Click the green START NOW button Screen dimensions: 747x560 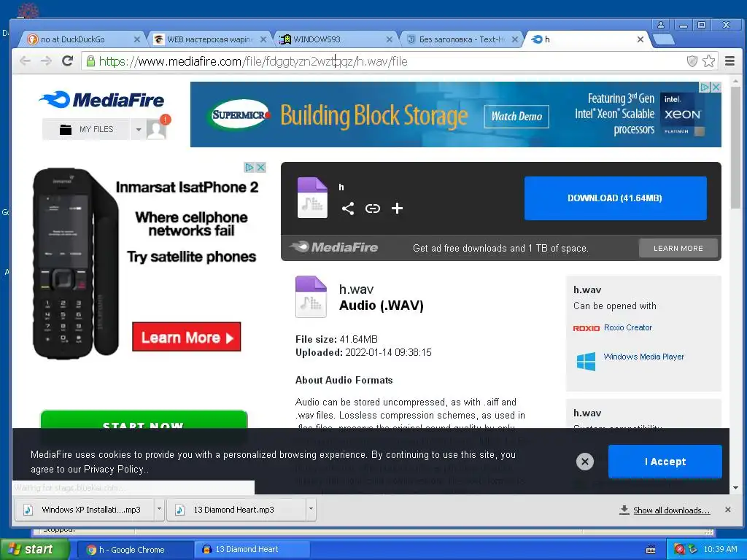coord(144,420)
